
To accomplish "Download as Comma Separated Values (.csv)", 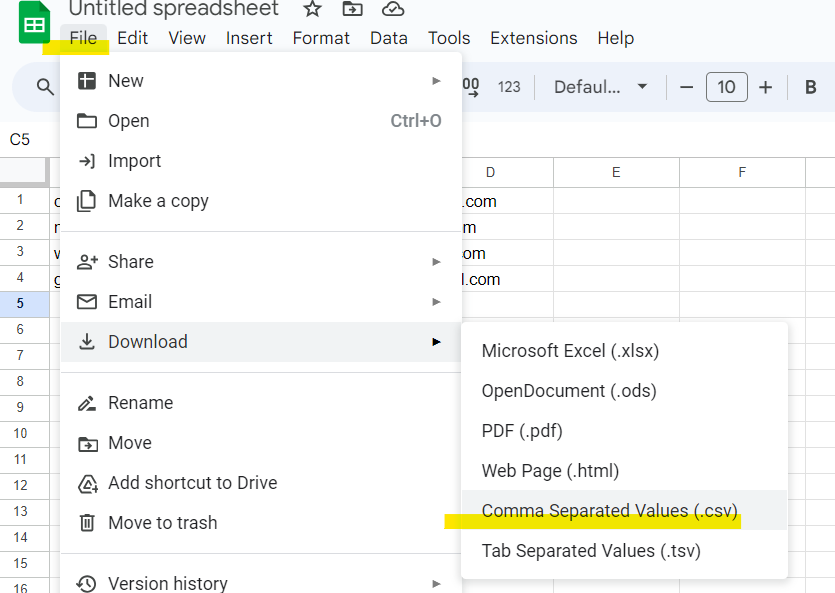I will (x=624, y=510).
